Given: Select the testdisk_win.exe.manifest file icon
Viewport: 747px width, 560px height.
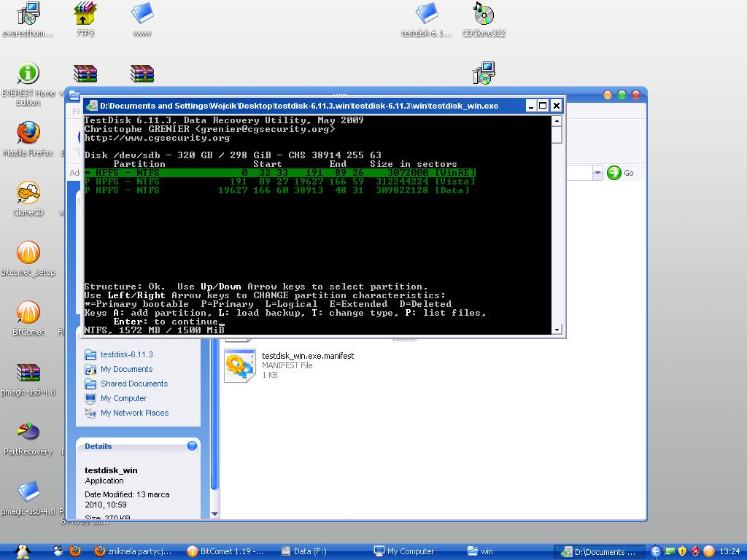Looking at the screenshot, I should 240,366.
